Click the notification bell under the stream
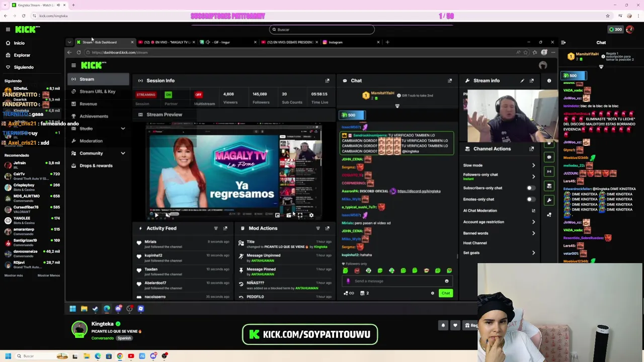The height and width of the screenshot is (362, 644). (443, 325)
